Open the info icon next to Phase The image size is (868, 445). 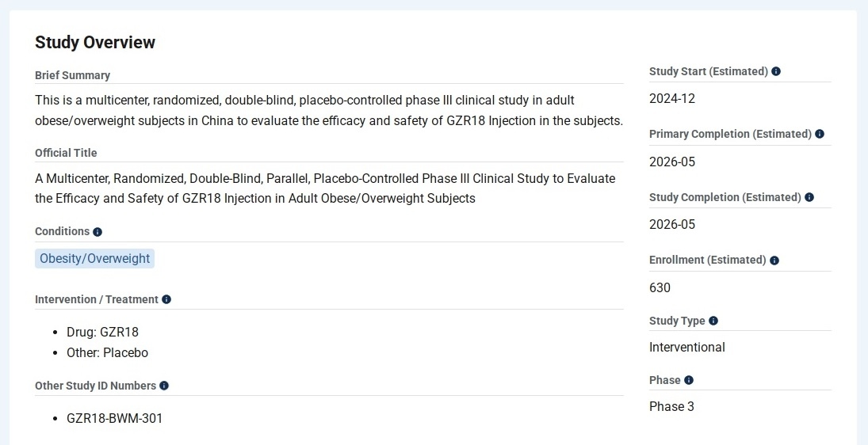(689, 380)
